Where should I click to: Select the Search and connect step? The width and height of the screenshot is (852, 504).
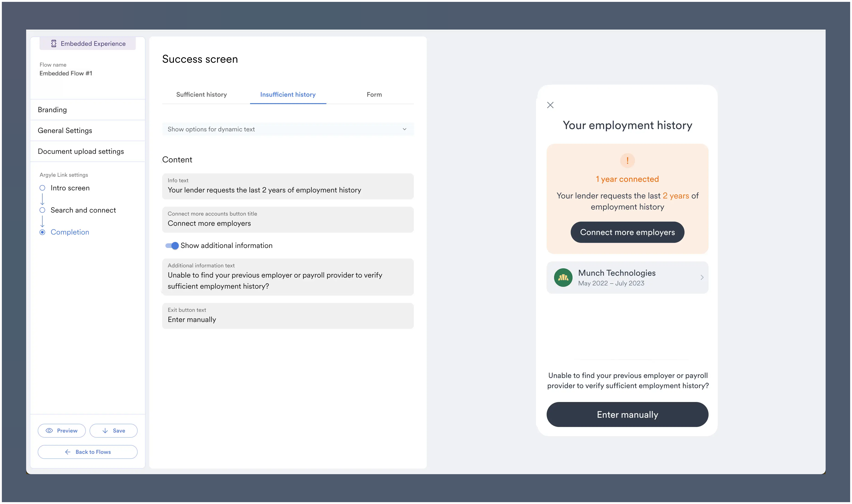(42, 210)
